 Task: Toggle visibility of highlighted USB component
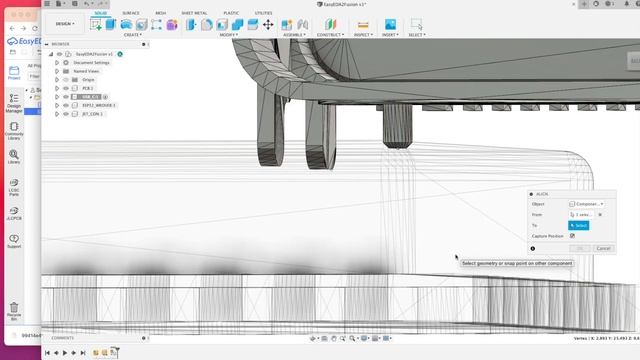tap(66, 97)
